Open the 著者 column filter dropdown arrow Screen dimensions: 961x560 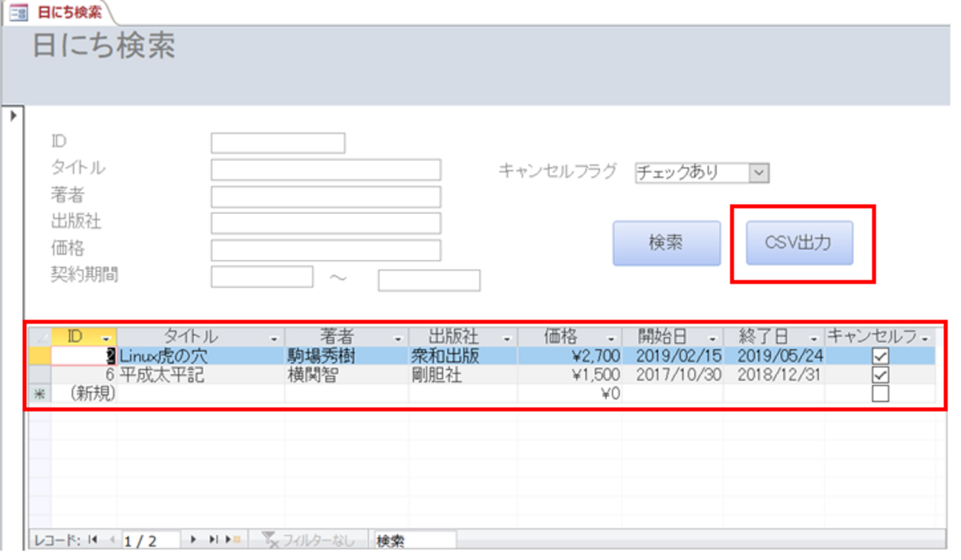coord(398,338)
